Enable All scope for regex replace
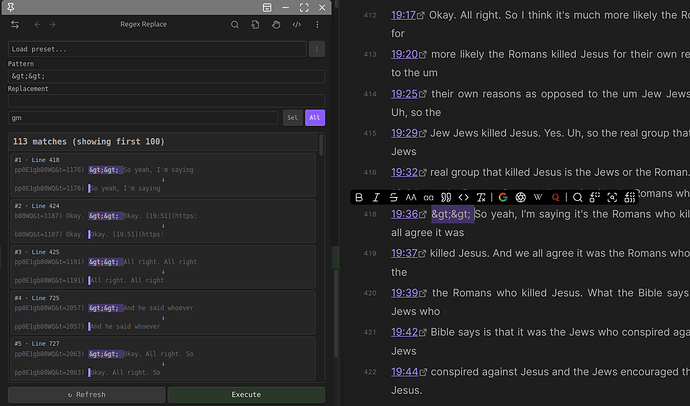690x406 pixels. (x=315, y=117)
